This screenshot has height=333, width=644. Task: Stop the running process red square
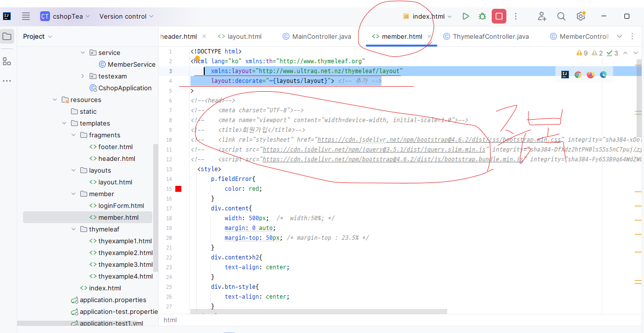499,16
